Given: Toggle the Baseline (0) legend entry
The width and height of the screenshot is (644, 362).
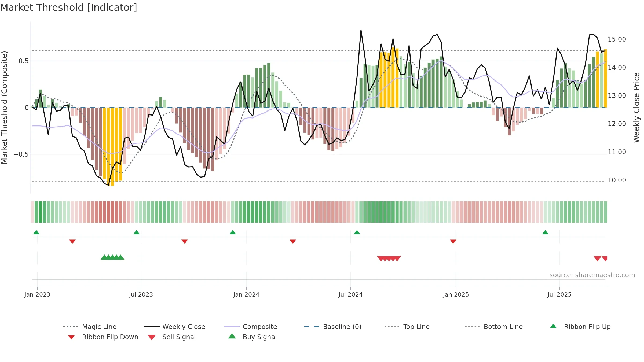Looking at the screenshot, I should pos(333,327).
